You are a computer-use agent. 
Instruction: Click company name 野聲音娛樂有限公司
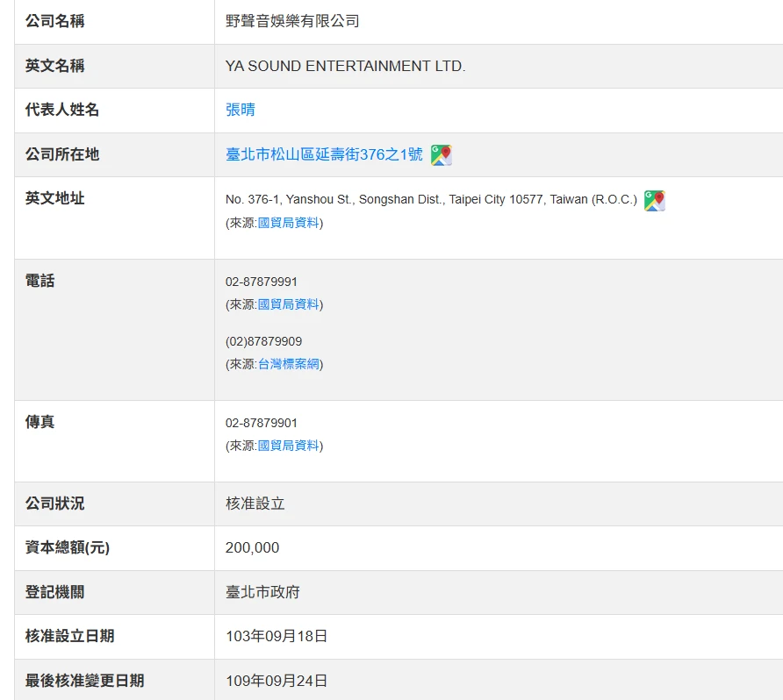pyautogui.click(x=292, y=21)
